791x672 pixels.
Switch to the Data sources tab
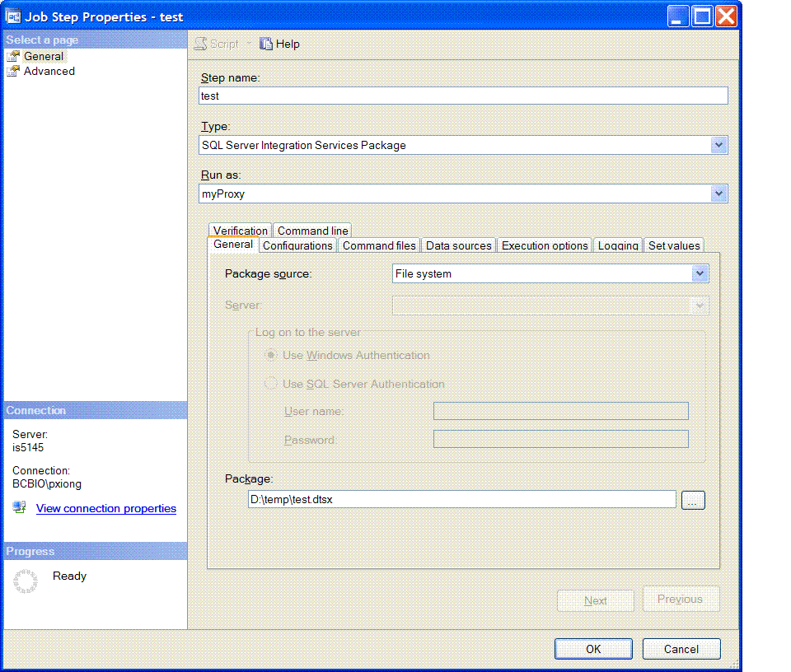[459, 245]
